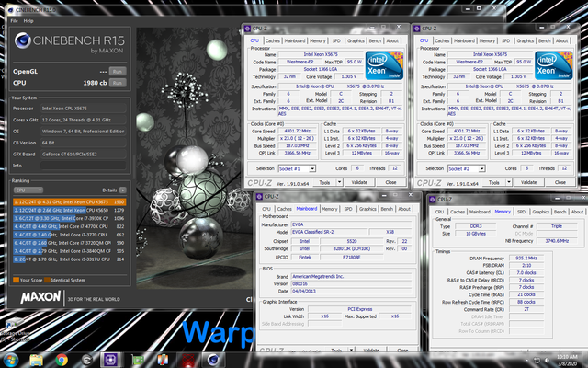
Task: Open the Windows Start menu orb
Action: coord(10,360)
